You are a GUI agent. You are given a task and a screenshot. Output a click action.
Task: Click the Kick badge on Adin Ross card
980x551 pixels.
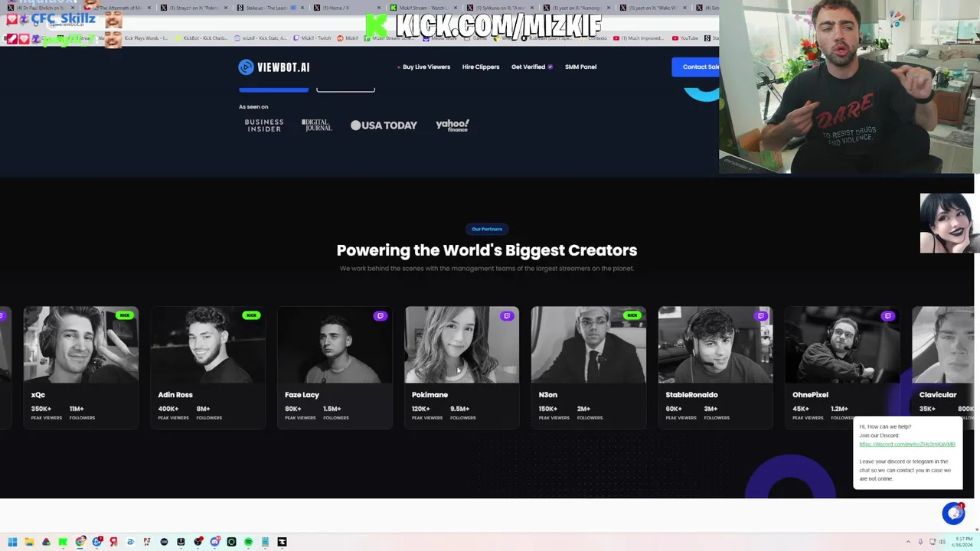(x=251, y=315)
